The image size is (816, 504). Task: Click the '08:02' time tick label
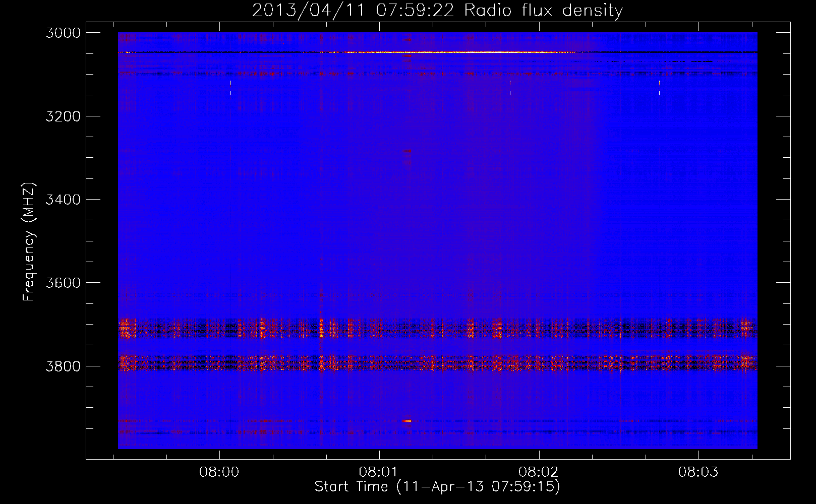[539, 472]
